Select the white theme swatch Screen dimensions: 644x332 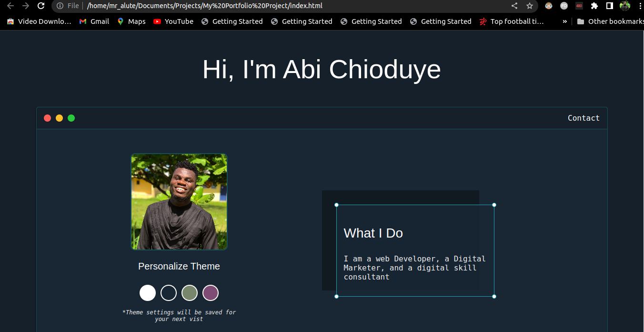pos(148,293)
